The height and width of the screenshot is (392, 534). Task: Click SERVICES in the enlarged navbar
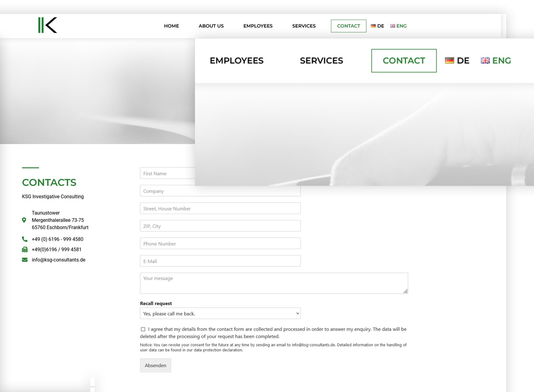click(x=322, y=61)
